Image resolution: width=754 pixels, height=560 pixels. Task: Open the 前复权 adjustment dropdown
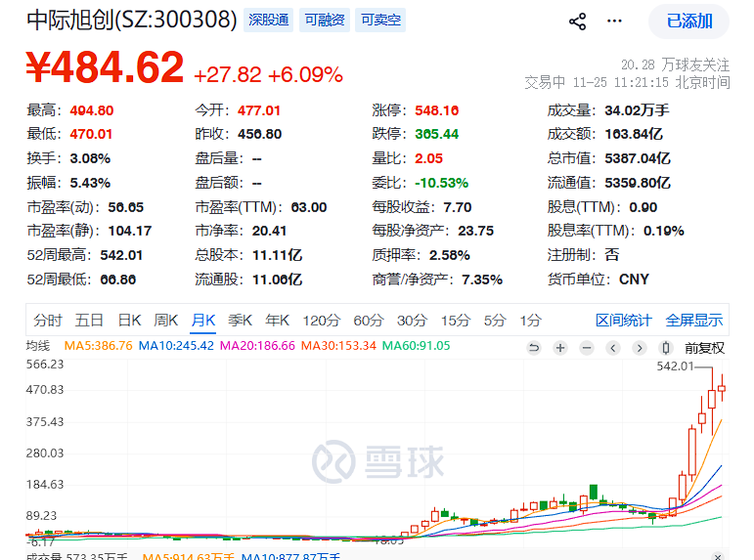click(704, 348)
